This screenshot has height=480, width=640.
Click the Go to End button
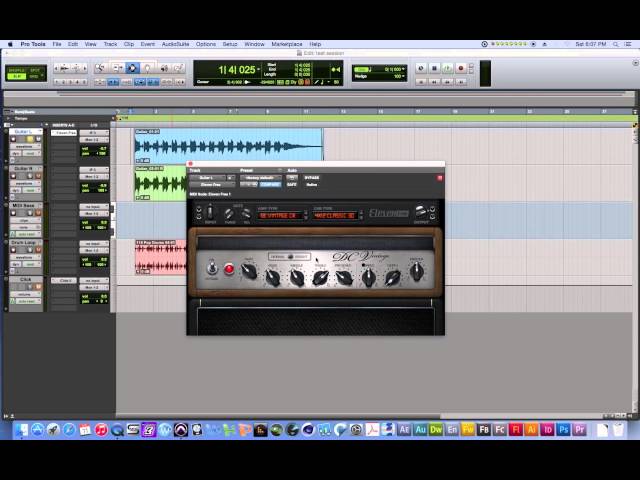point(461,82)
